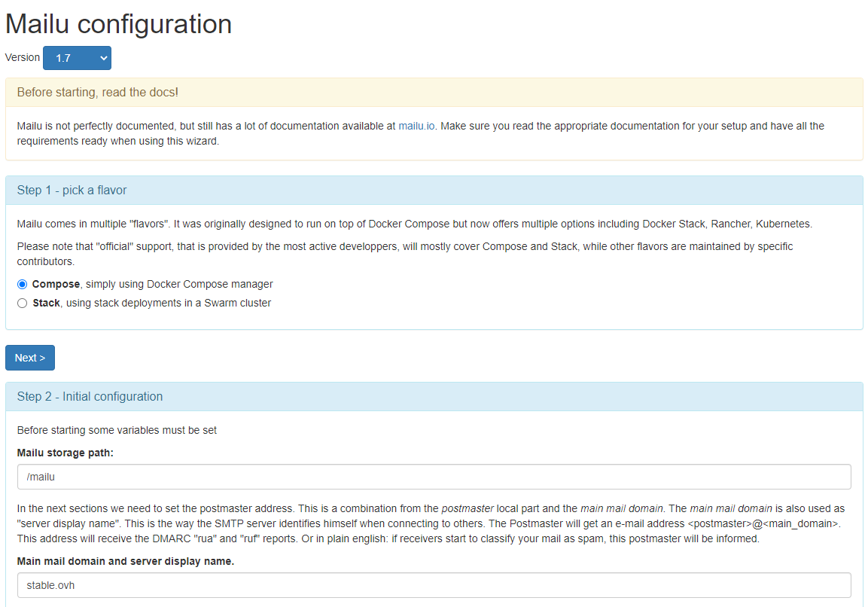The image size is (868, 607).
Task: Click the 'Main mail domain and server display name.' label
Action: (x=125, y=561)
